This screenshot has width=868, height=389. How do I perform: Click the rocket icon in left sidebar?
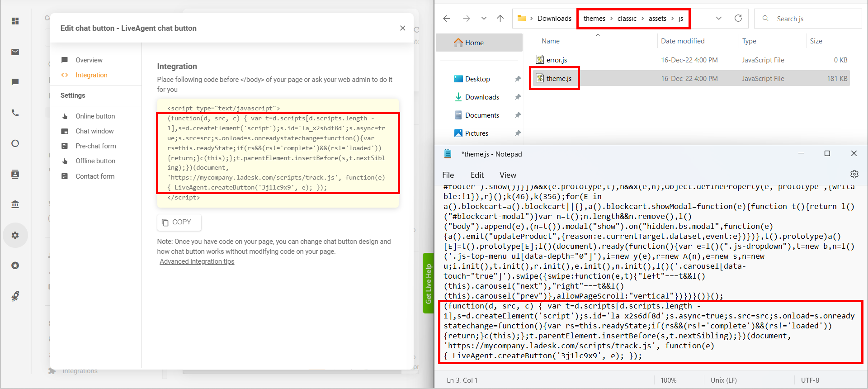[15, 296]
